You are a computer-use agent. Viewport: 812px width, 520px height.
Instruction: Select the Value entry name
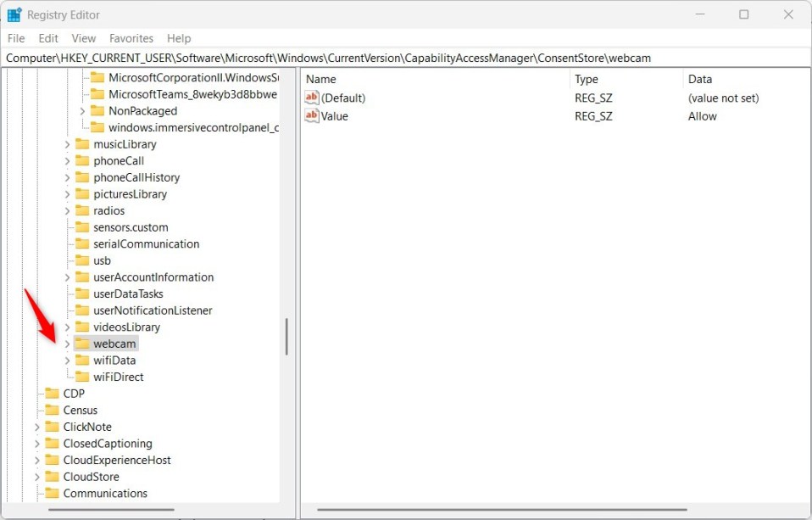tap(335, 116)
